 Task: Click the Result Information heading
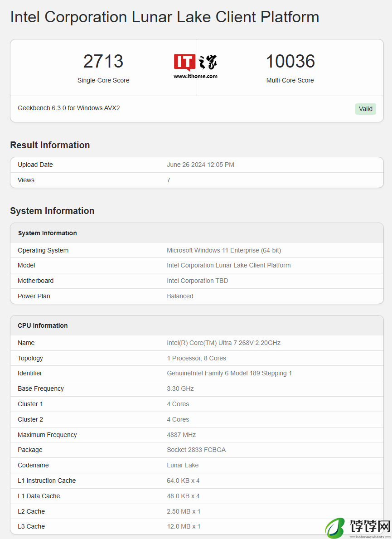50,145
